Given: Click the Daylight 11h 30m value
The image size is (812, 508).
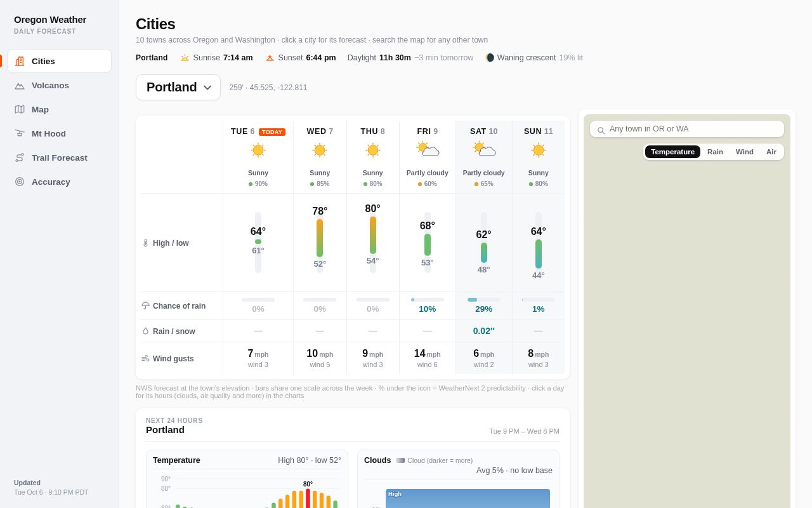Looking at the screenshot, I should pos(395,58).
